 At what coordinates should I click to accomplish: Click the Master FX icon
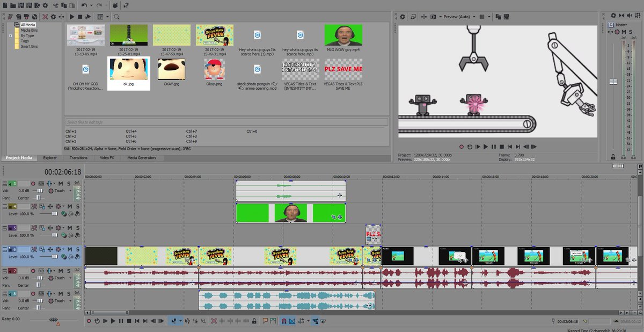click(610, 32)
